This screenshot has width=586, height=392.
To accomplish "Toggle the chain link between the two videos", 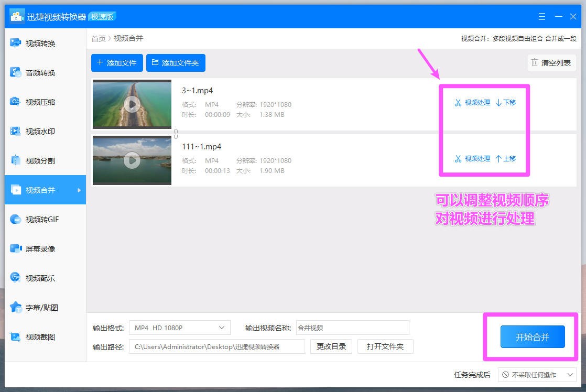I will pyautogui.click(x=176, y=134).
